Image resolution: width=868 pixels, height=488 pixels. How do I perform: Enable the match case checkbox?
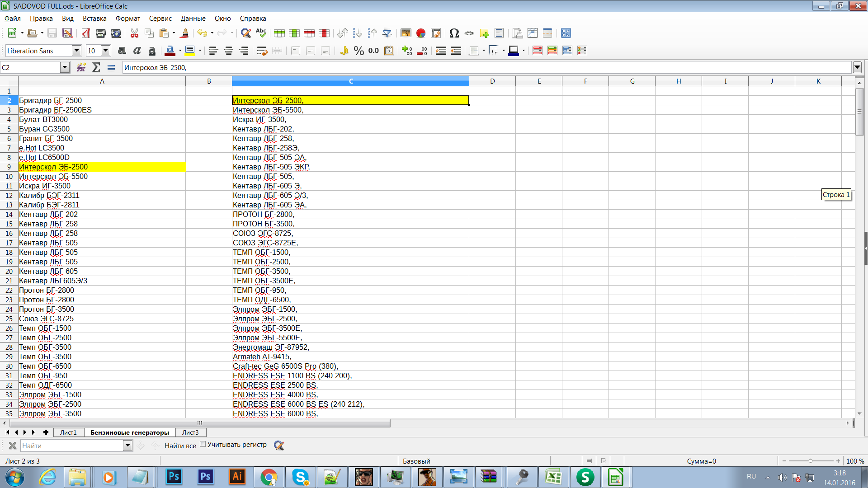pyautogui.click(x=203, y=445)
